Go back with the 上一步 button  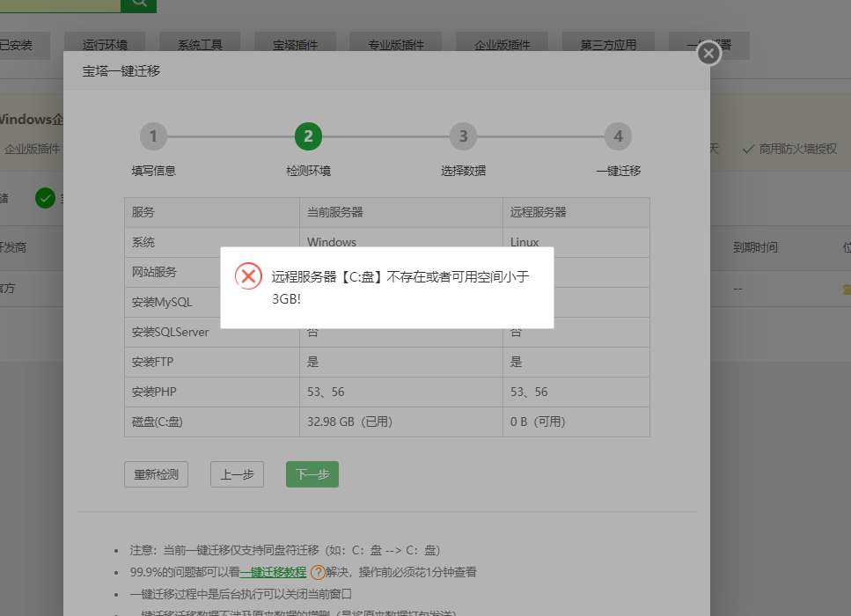pos(235,473)
